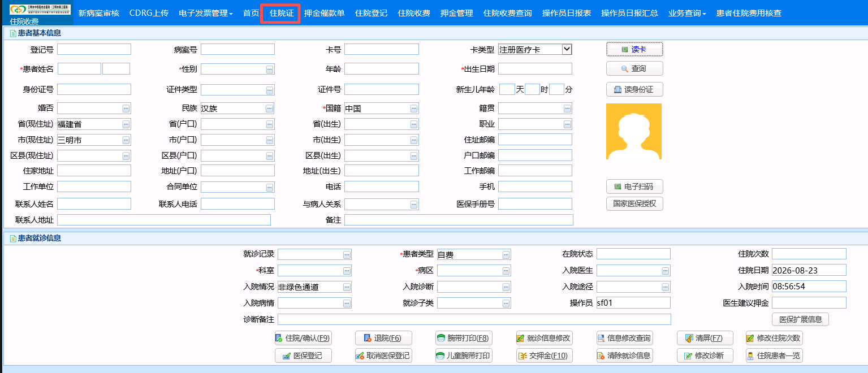The width and height of the screenshot is (868, 373).
Task: Click the 交押金(F10) deposit button
Action: point(544,356)
